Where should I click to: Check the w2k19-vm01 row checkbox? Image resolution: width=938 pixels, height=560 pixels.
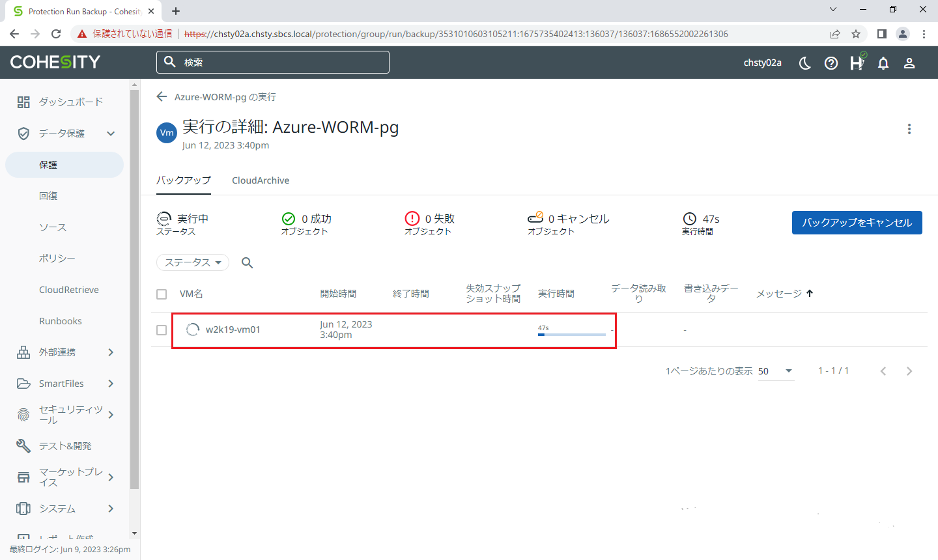(x=162, y=330)
